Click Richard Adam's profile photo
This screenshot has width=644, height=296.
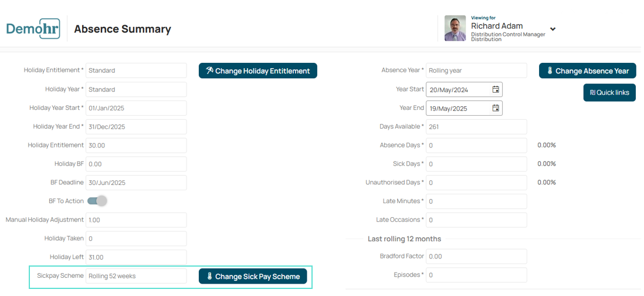455,28
